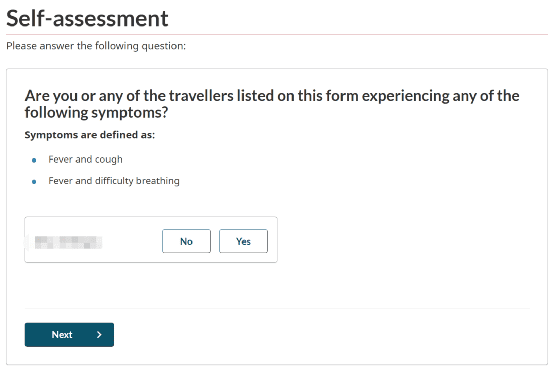Screen dimensions: 554x367
Task: Click the 'Are you or any of the travellers' question line
Action: 272,96
